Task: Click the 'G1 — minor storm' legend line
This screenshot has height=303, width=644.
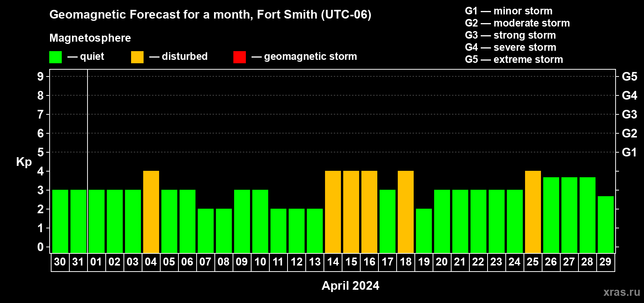Action: (508, 11)
